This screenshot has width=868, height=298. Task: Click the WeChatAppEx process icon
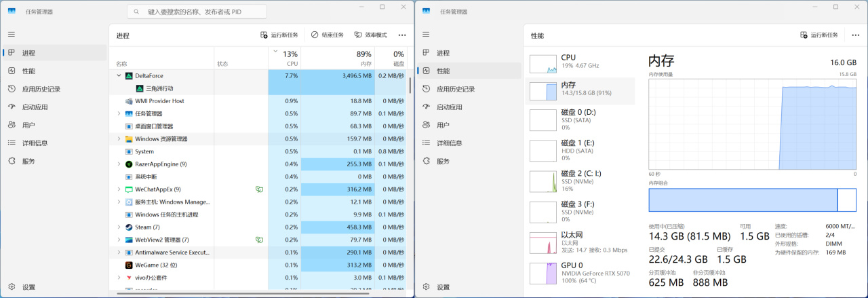coord(129,189)
